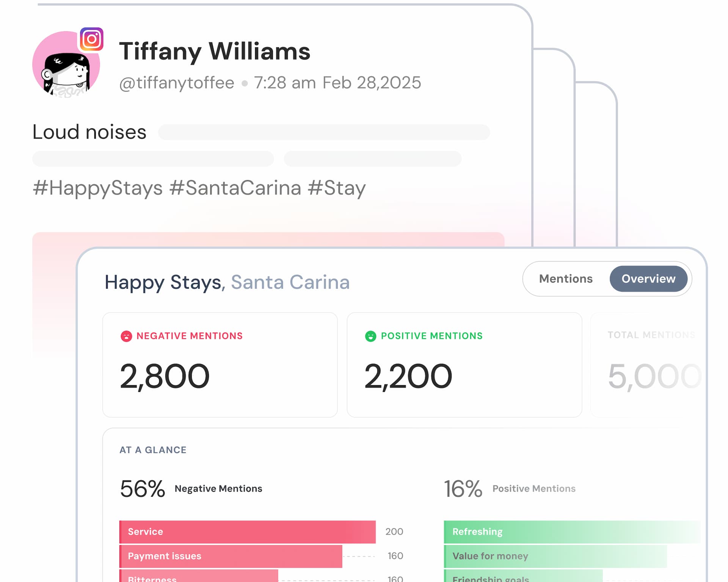Click the Tiffany Williams name heading
The height and width of the screenshot is (582, 728).
point(215,52)
